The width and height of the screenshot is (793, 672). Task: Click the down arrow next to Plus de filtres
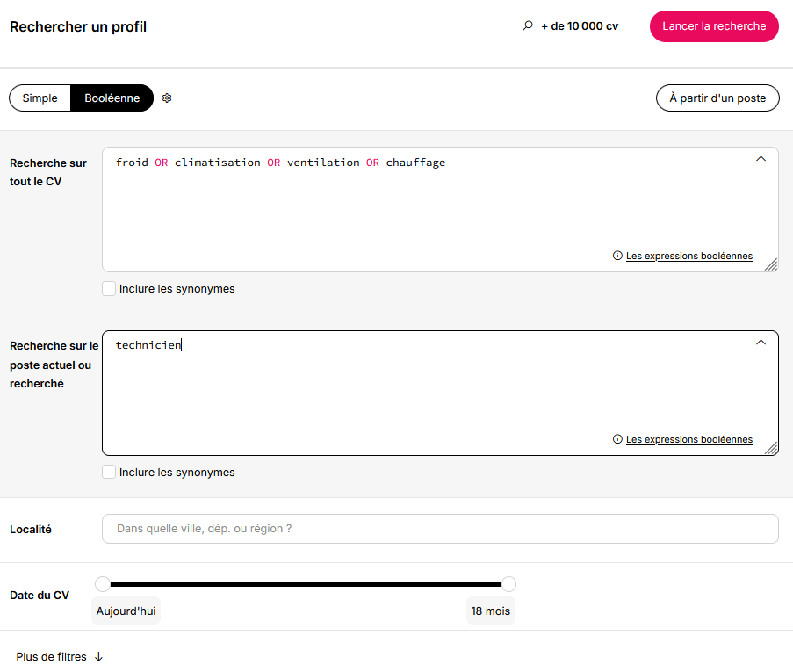tap(99, 657)
